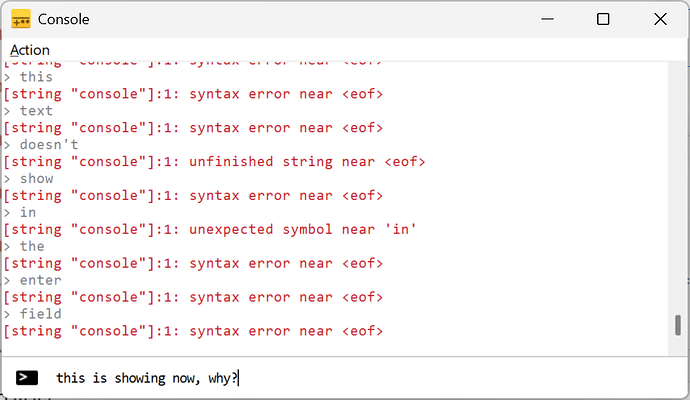Click the syntax error line below "> field"
690x400 pixels.
pos(194,331)
